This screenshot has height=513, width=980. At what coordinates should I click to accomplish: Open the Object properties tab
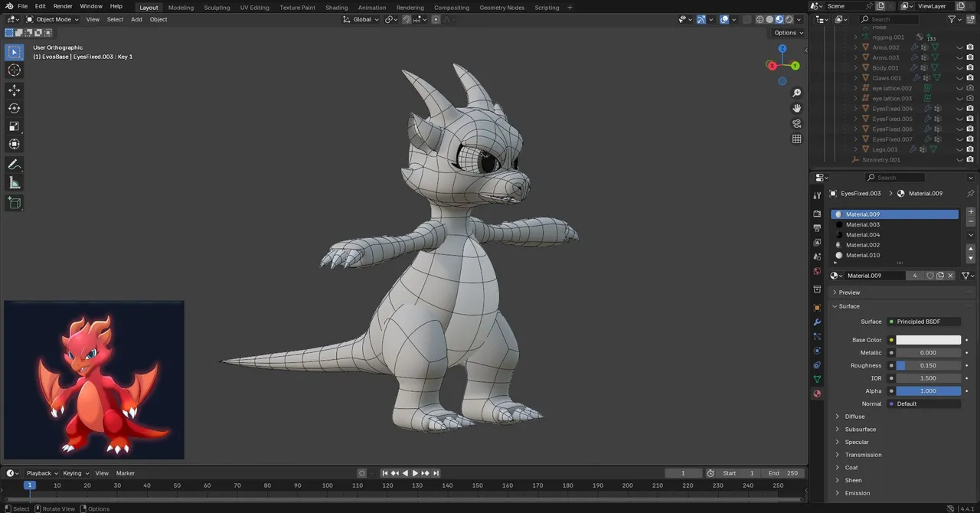tap(817, 308)
